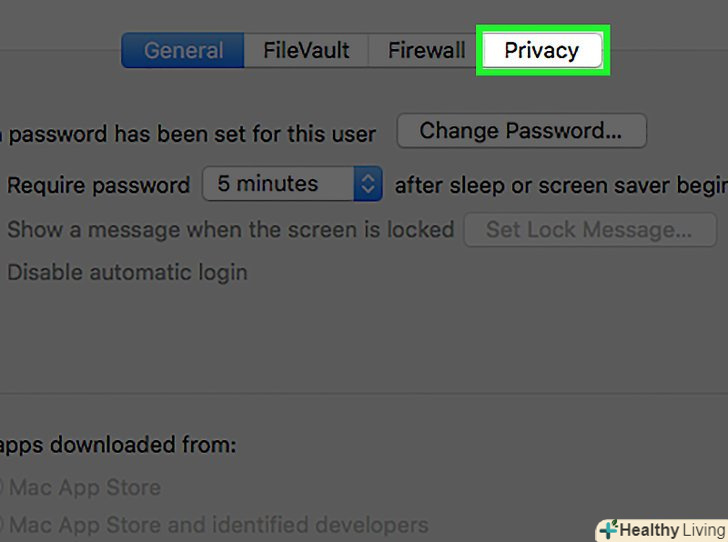This screenshot has width=728, height=542.
Task: Switch to the Privacy tab
Action: [x=541, y=50]
